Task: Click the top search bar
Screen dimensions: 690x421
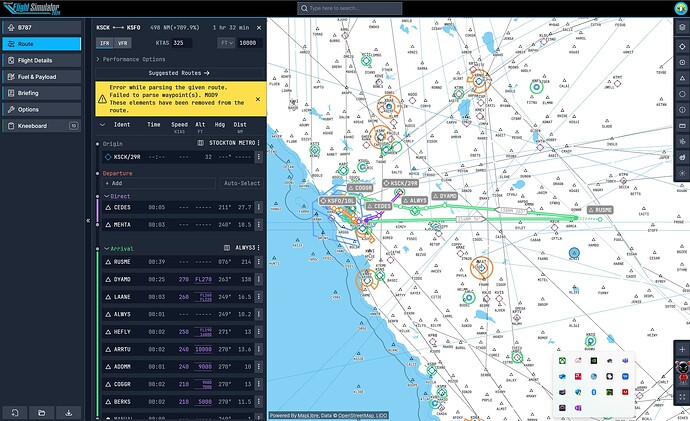Action: [349, 8]
